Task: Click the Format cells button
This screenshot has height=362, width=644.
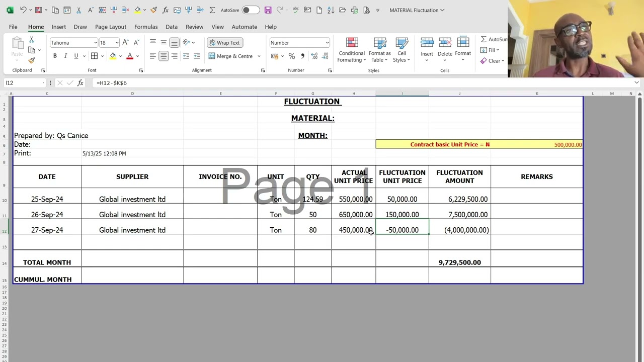Action: [x=463, y=49]
